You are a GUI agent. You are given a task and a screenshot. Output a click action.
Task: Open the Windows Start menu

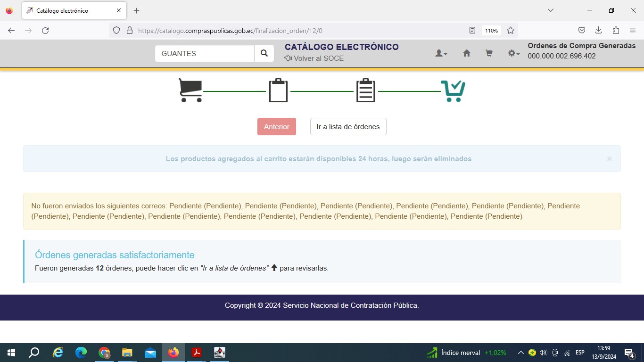click(11, 353)
